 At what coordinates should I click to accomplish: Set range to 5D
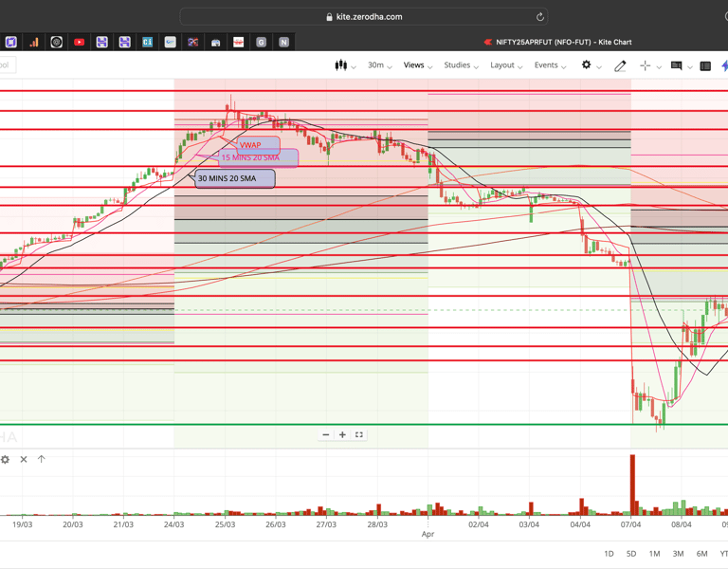click(631, 554)
